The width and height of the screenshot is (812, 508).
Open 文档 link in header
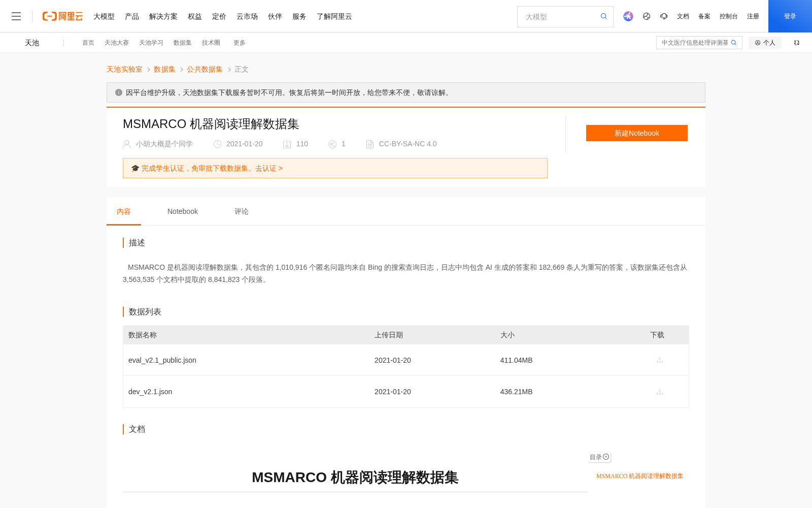[x=683, y=16]
